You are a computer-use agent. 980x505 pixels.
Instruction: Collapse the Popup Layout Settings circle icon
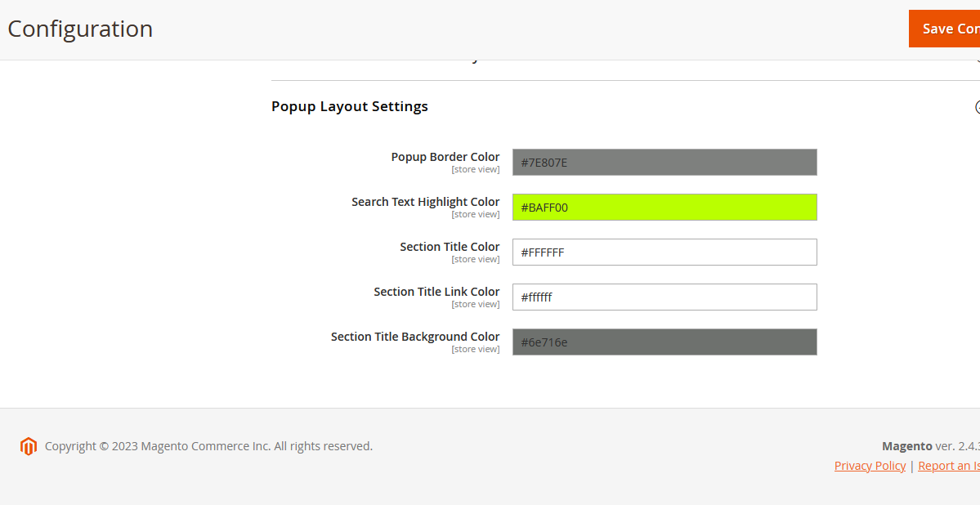pyautogui.click(x=977, y=107)
